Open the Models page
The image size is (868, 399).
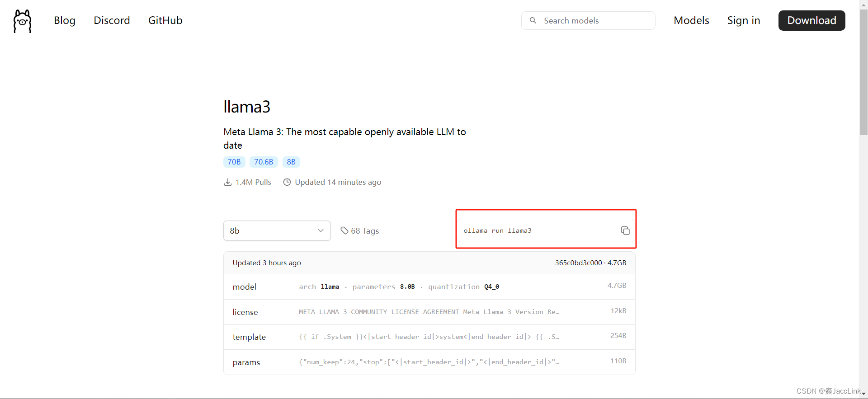(691, 20)
